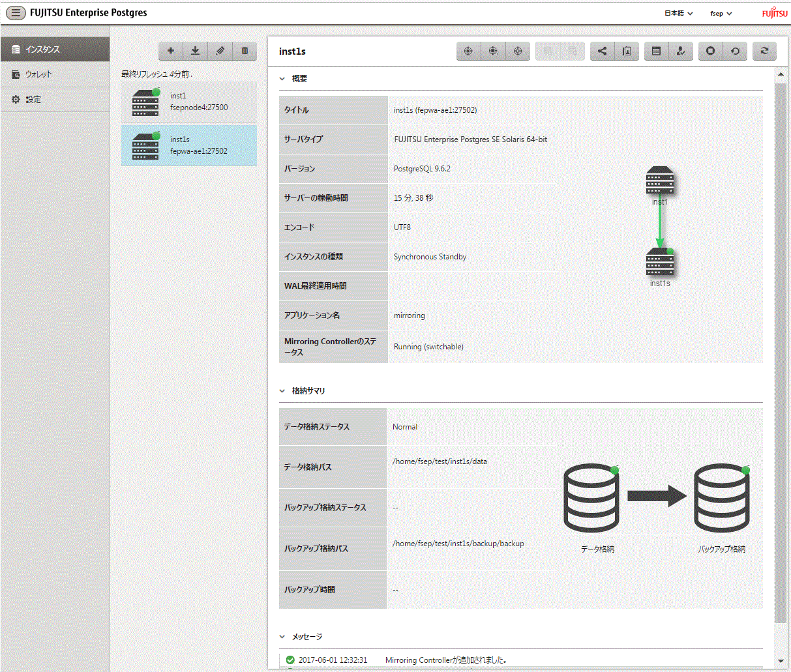Click the share-nodes toolbar icon
The image size is (791, 672).
[602, 51]
